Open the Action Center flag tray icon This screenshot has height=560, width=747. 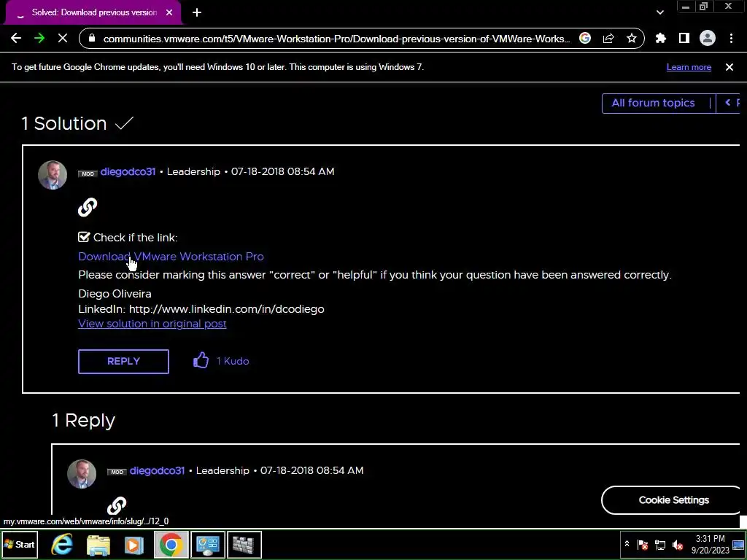pos(643,544)
